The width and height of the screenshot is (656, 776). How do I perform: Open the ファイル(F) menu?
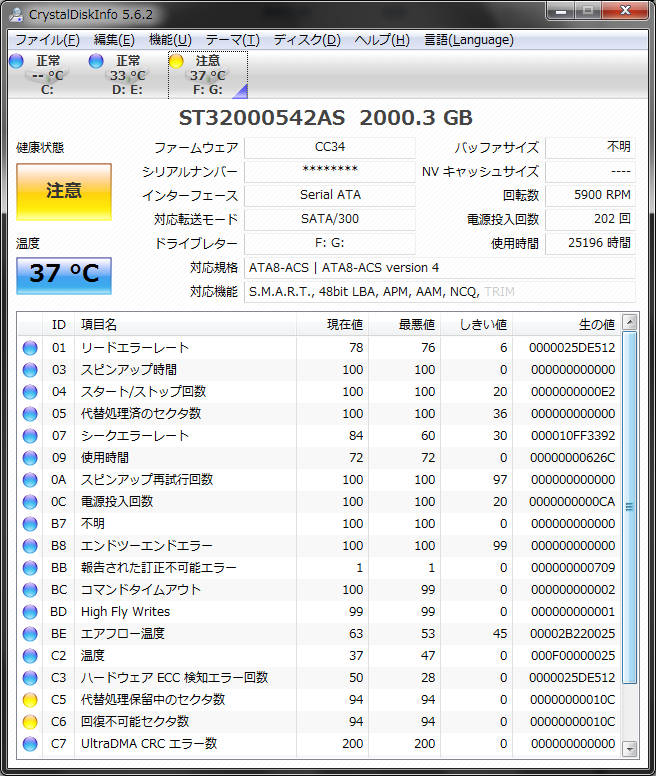pos(47,40)
